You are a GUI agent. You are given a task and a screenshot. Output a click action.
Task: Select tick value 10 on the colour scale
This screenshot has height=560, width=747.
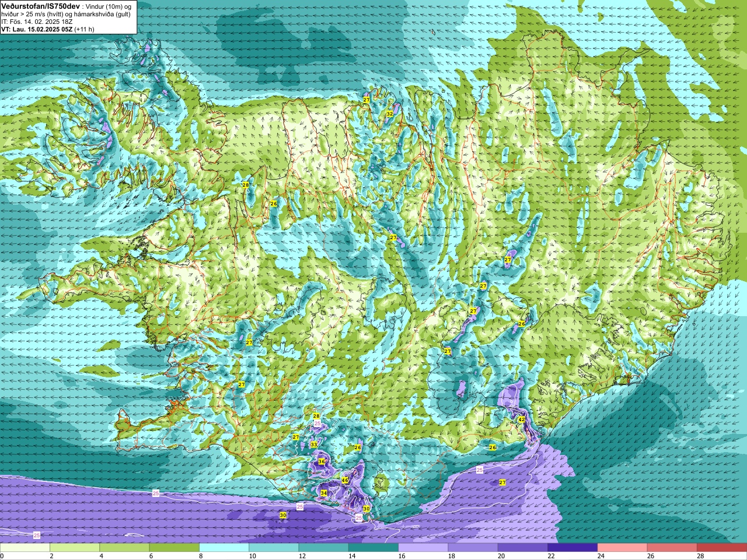[252, 556]
